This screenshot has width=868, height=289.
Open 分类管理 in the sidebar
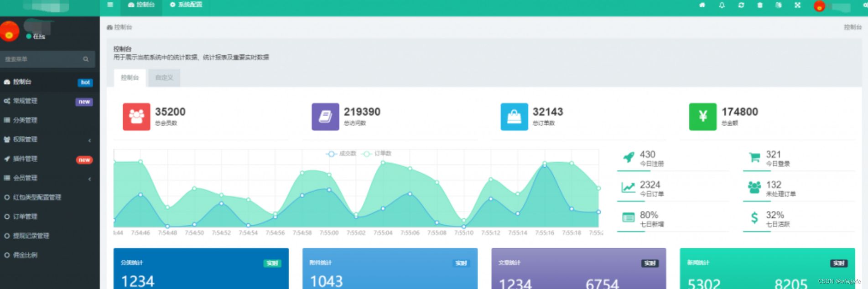coord(50,120)
